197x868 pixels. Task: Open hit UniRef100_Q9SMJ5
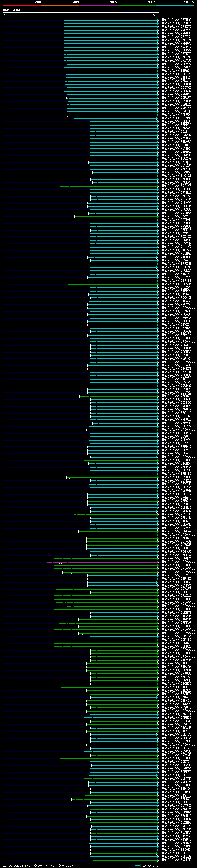tap(177, 23)
